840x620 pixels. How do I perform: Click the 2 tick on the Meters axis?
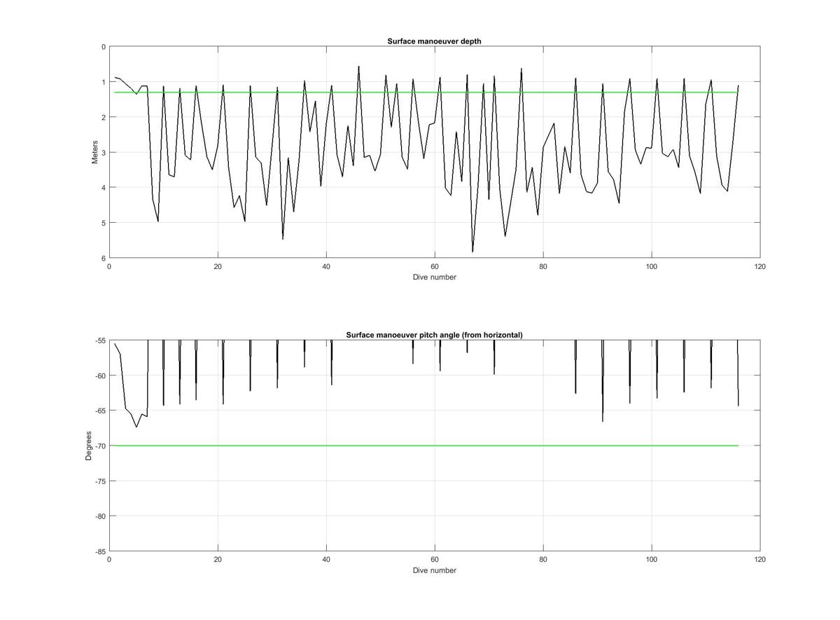click(104, 117)
